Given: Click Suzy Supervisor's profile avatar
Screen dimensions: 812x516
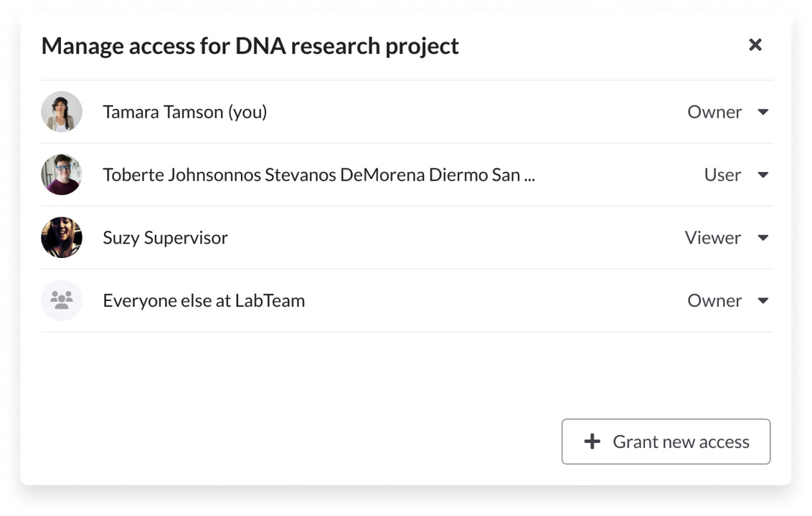Looking at the screenshot, I should click(x=62, y=237).
